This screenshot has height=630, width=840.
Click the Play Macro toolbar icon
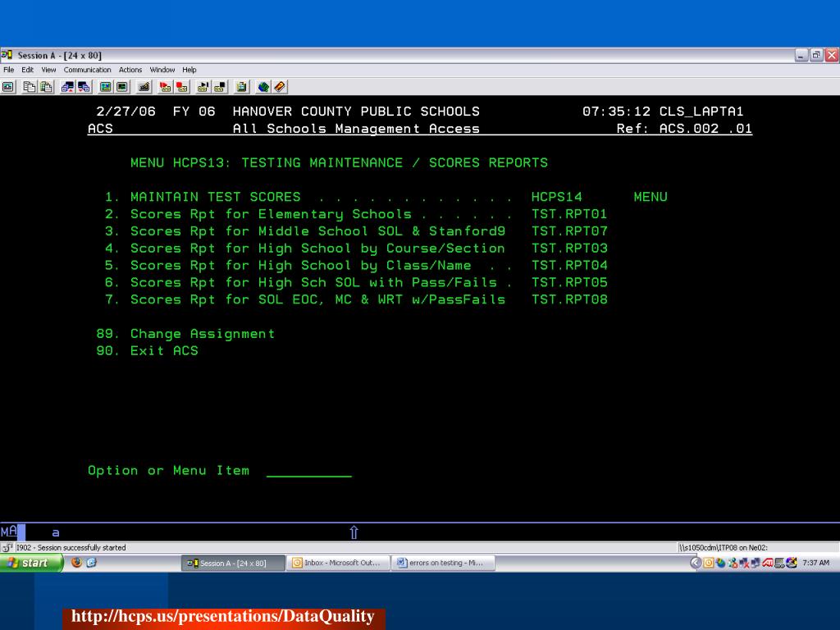(203, 87)
